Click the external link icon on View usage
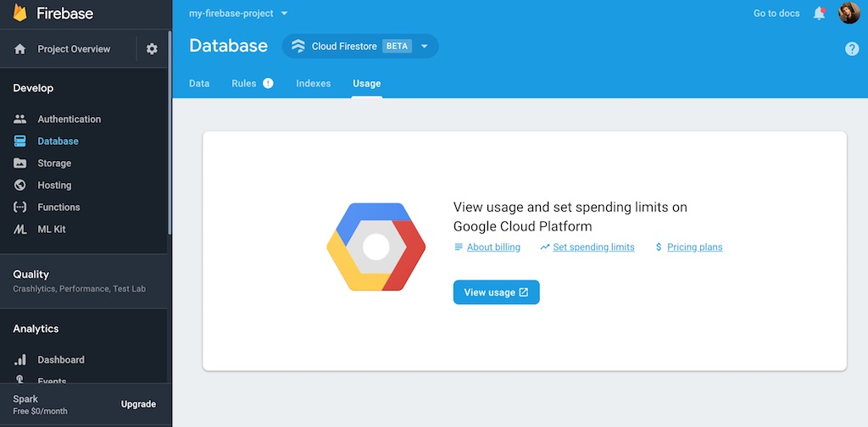Viewport: 868px width, 427px height. (524, 292)
